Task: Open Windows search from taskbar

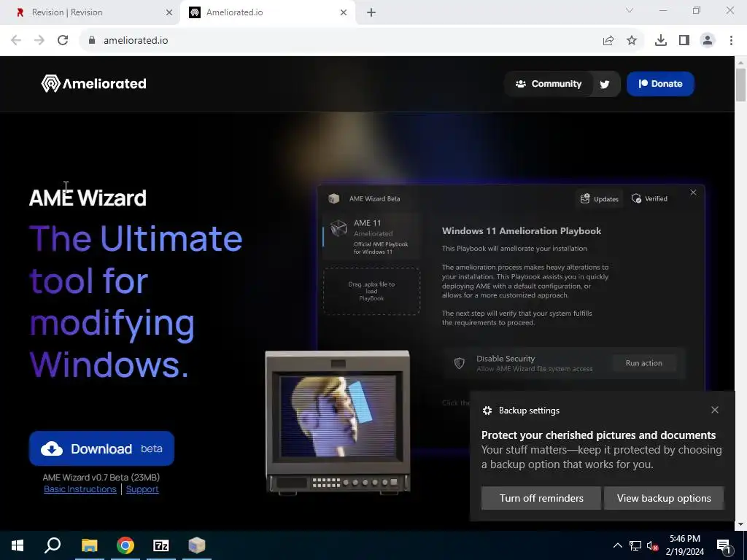Action: click(x=53, y=545)
